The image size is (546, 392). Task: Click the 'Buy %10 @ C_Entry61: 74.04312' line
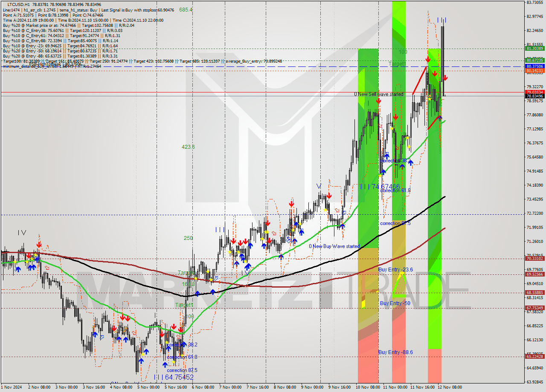click(x=62, y=35)
